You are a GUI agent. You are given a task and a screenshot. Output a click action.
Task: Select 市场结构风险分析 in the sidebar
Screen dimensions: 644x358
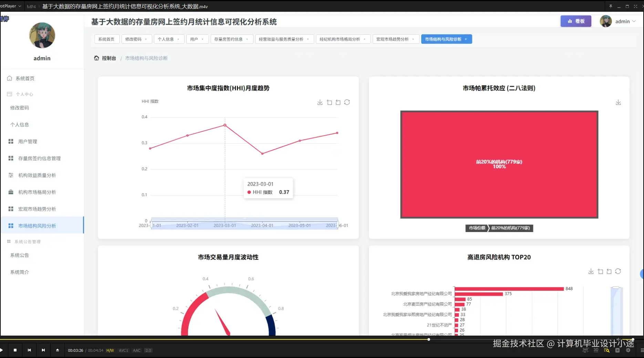tap(42, 226)
